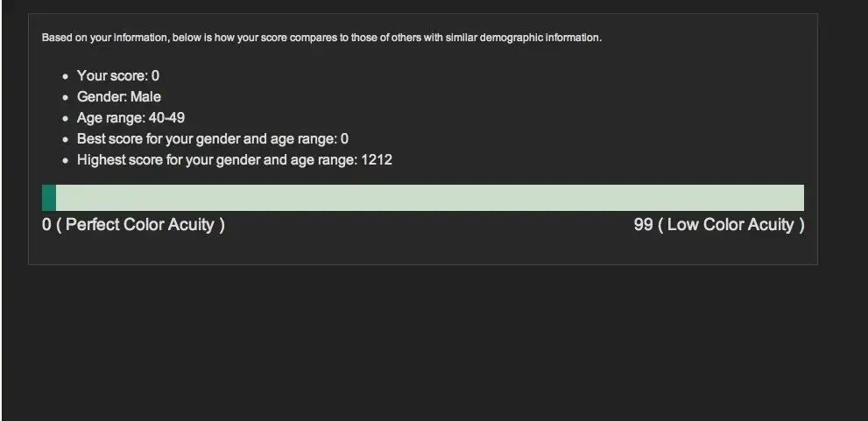This screenshot has height=421, width=868.
Task: Click the highest score 1212 line
Action: pyautogui.click(x=235, y=160)
